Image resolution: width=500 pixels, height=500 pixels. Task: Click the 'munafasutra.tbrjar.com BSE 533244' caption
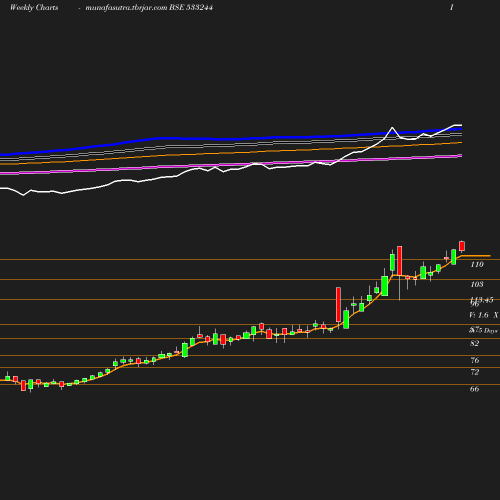point(149,7)
